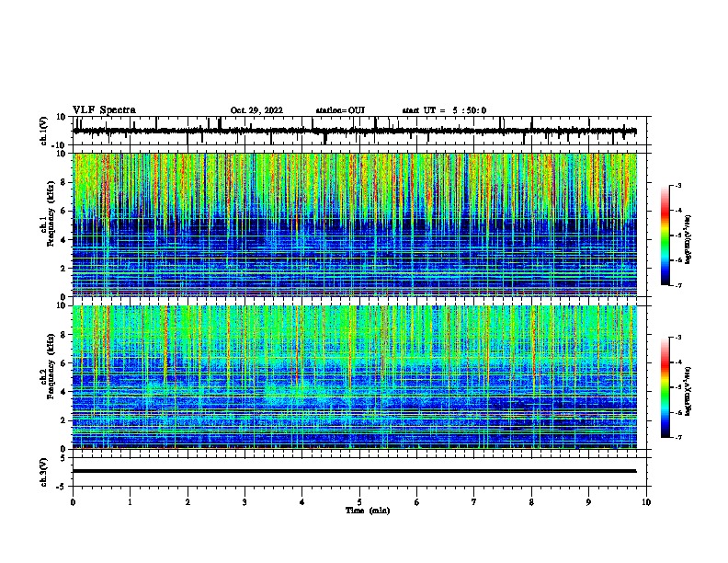Click the "10" tick on the time axis

pos(646,502)
